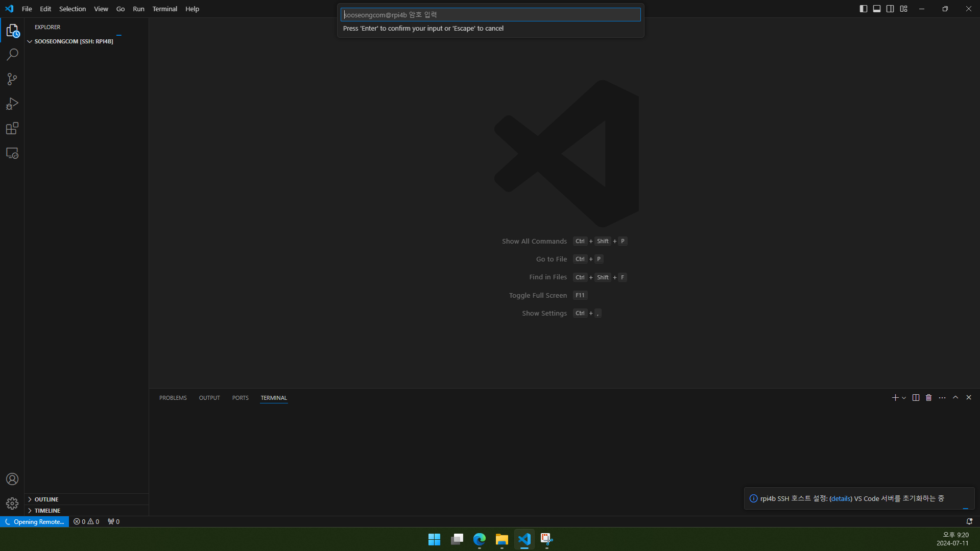Screen dimensions: 980x551
Task: Click the Find in Files label
Action: pyautogui.click(x=548, y=277)
